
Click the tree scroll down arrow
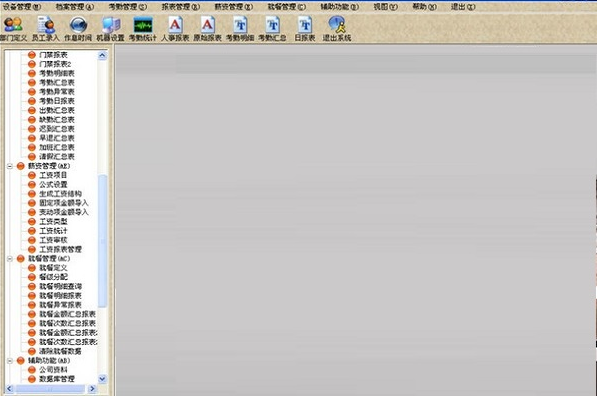click(102, 379)
